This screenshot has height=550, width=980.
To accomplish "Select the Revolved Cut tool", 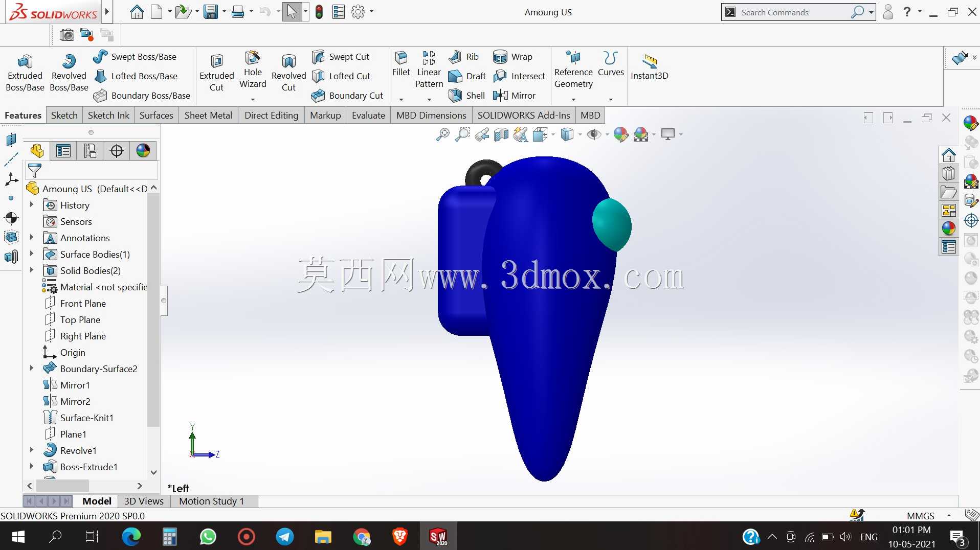I will (288, 73).
